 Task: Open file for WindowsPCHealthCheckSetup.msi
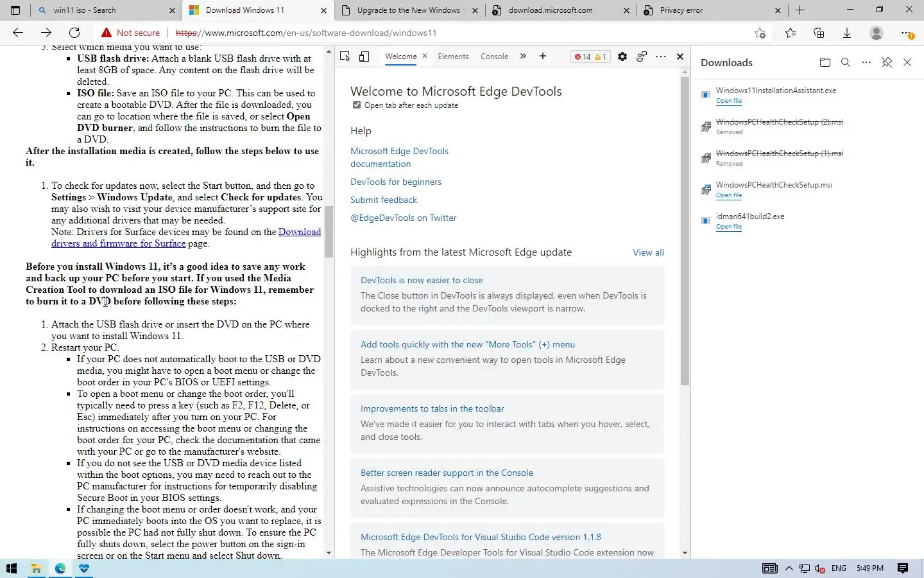pyautogui.click(x=728, y=195)
